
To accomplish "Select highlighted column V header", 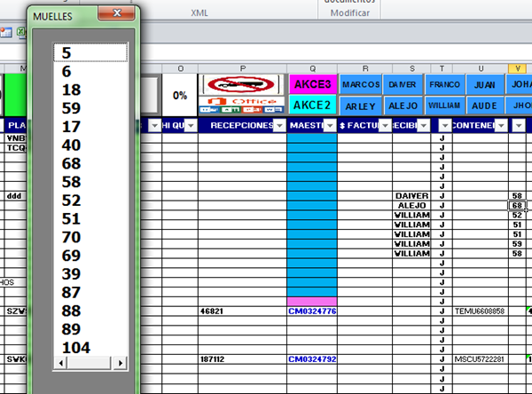I will [x=518, y=68].
